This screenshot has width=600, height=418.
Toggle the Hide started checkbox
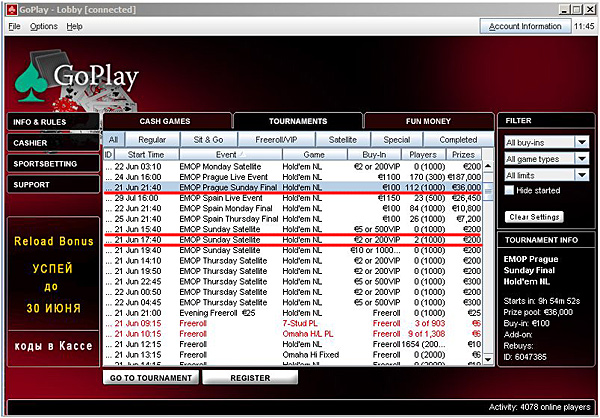point(509,190)
